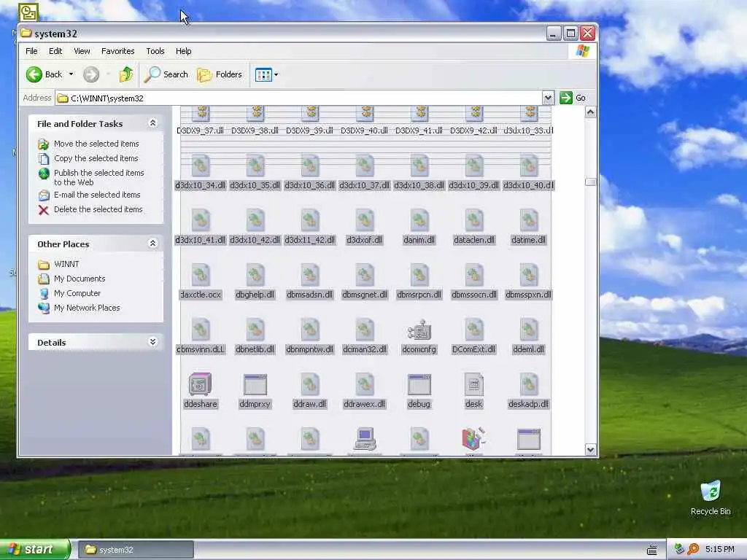Open the Help menu
This screenshot has height=560, width=747.
pos(183,51)
